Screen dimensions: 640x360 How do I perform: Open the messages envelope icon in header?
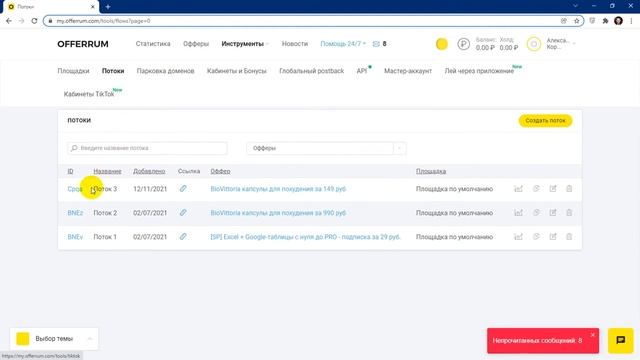376,44
